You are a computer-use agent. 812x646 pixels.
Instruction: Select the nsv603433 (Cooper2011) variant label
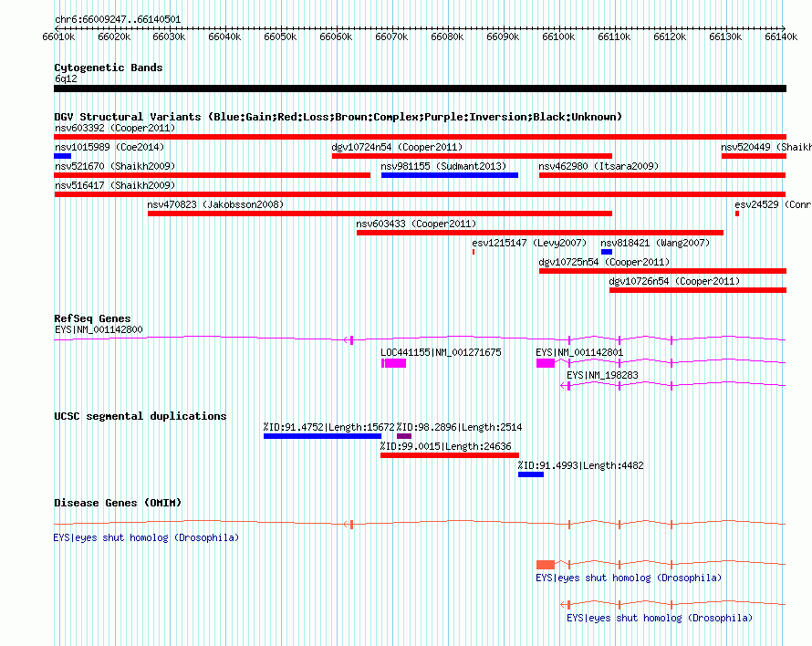pos(416,224)
